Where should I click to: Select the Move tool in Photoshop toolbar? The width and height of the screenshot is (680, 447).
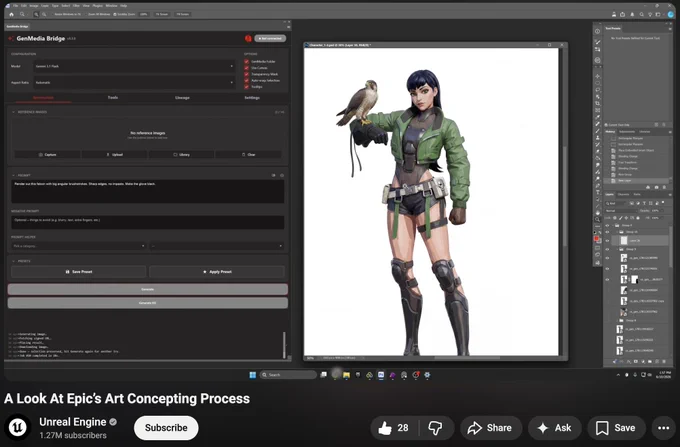(598, 76)
